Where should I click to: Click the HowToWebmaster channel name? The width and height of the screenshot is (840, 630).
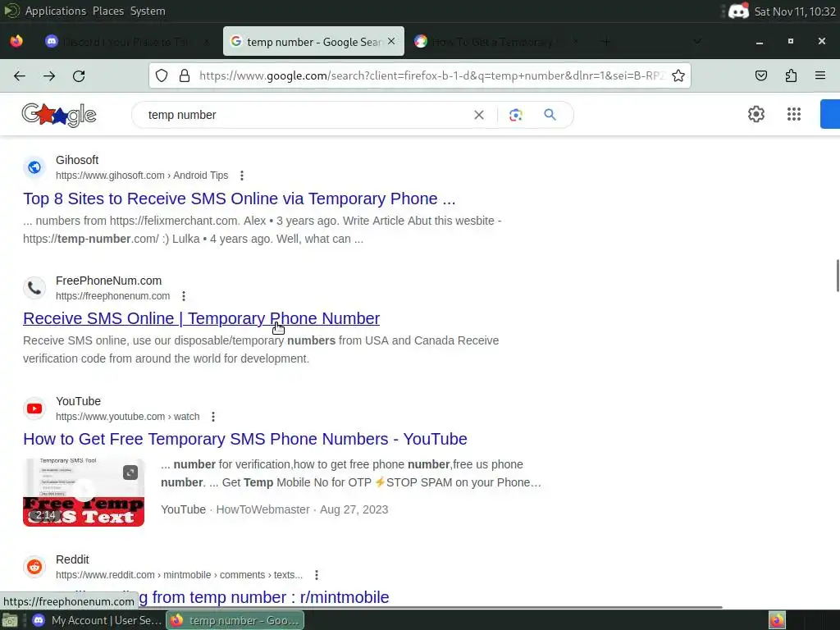[263, 509]
